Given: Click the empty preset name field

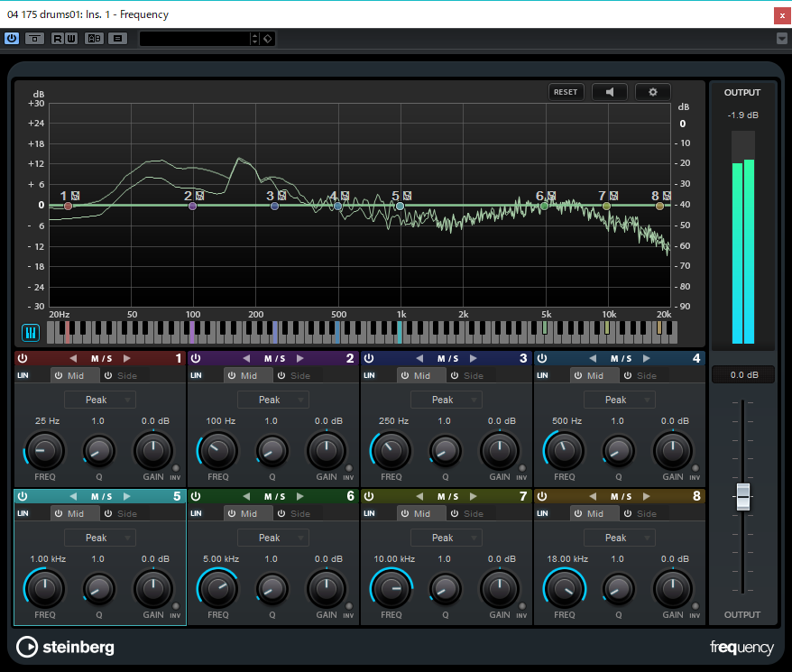Looking at the screenshot, I should click(x=195, y=39).
